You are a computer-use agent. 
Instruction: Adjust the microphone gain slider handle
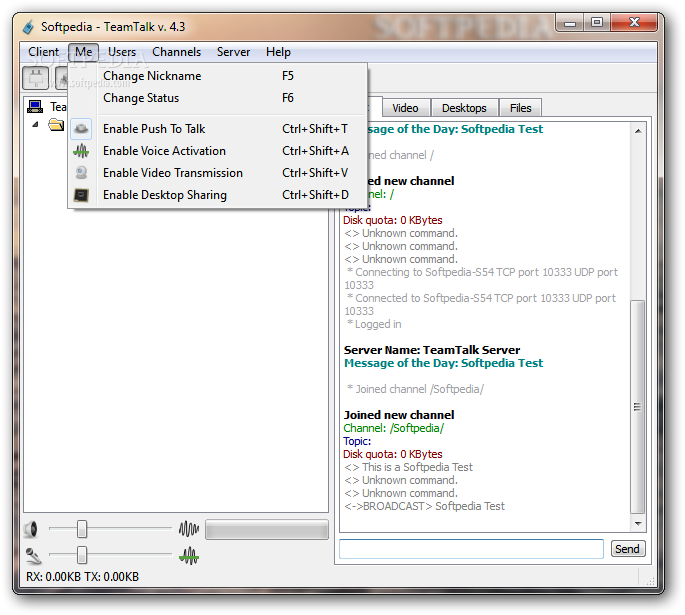(82, 555)
